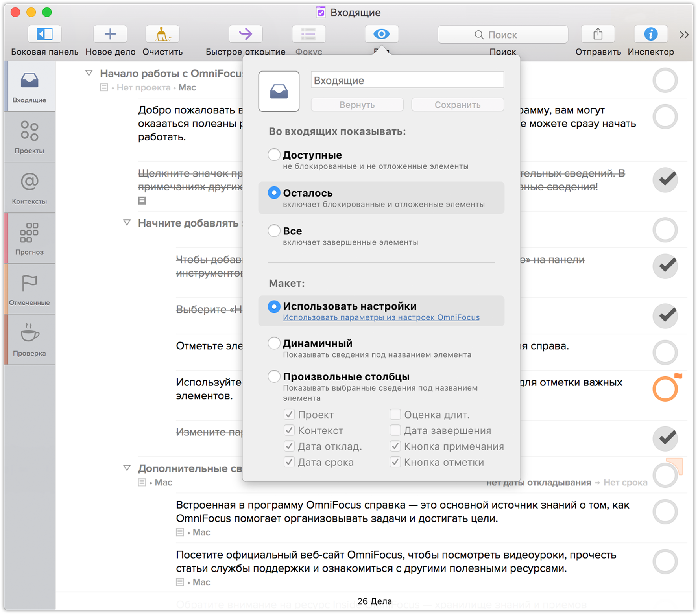Select the Осталось radio option

(x=274, y=193)
